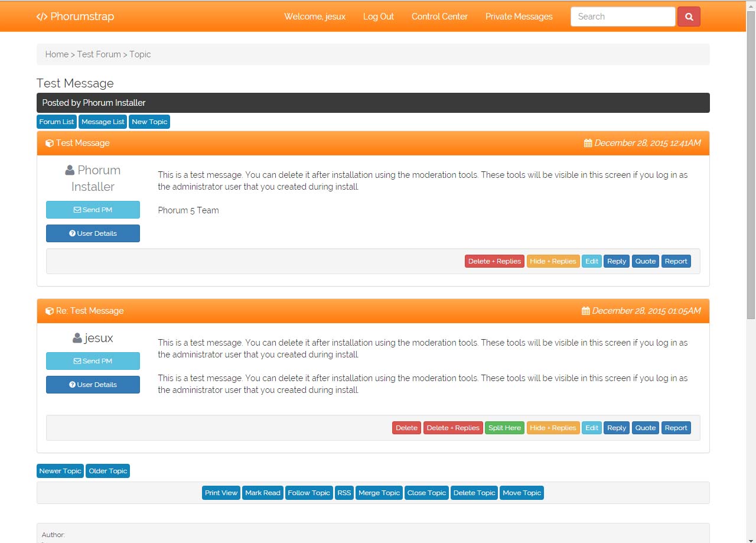The image size is (756, 543).
Task: Click Close Topic button
Action: click(427, 493)
